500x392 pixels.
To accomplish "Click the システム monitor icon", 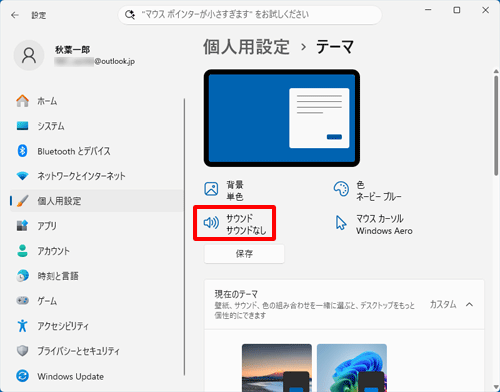I will (22, 126).
